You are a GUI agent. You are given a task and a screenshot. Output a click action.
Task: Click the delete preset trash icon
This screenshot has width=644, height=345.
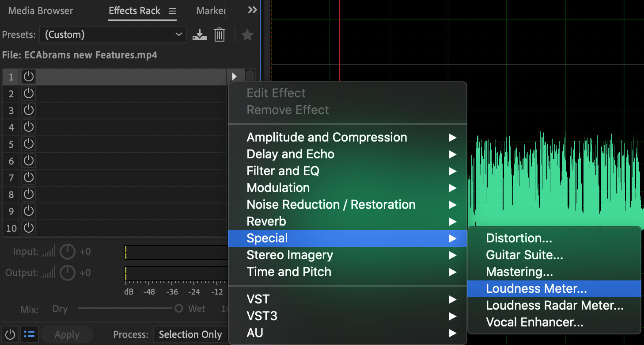click(220, 34)
